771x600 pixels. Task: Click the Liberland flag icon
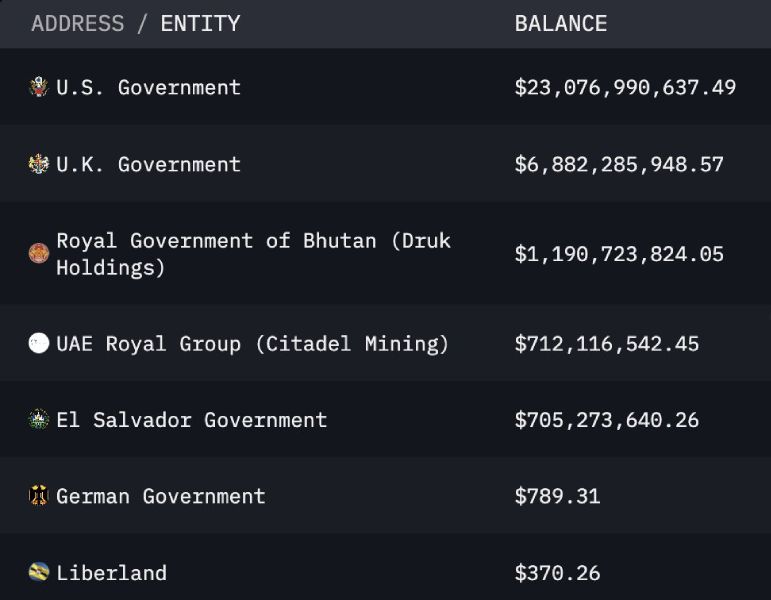(39, 573)
